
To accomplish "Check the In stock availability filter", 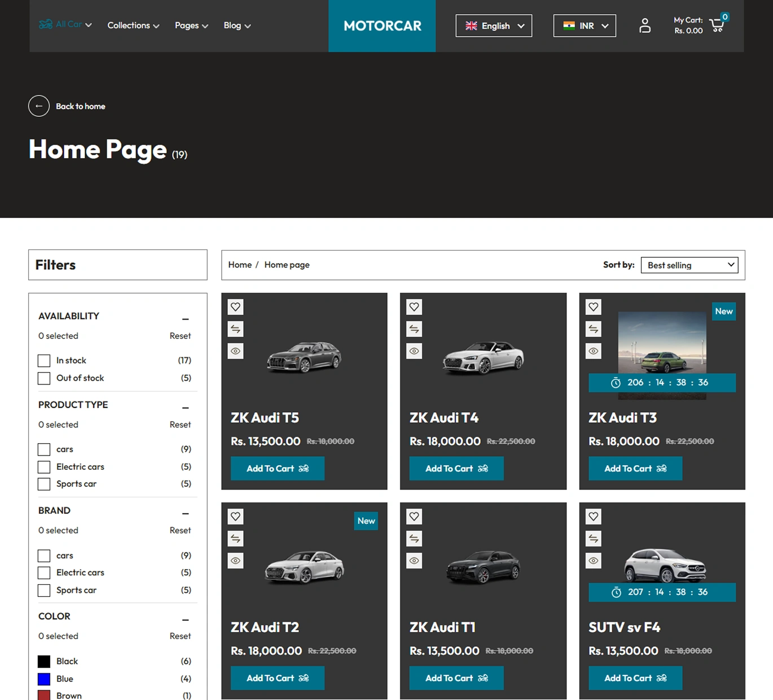I will point(44,361).
